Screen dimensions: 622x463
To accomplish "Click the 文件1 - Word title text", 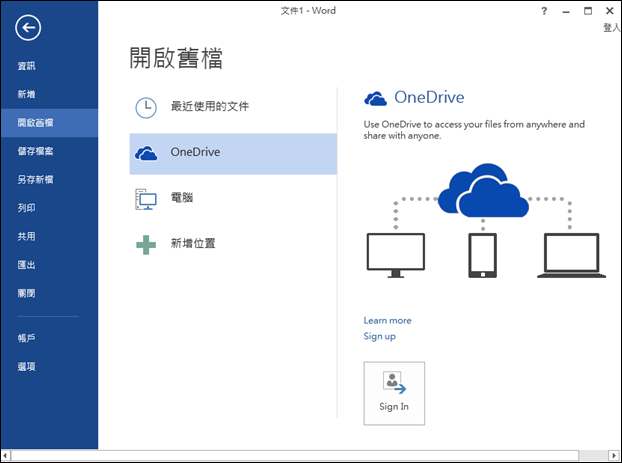I will [308, 11].
